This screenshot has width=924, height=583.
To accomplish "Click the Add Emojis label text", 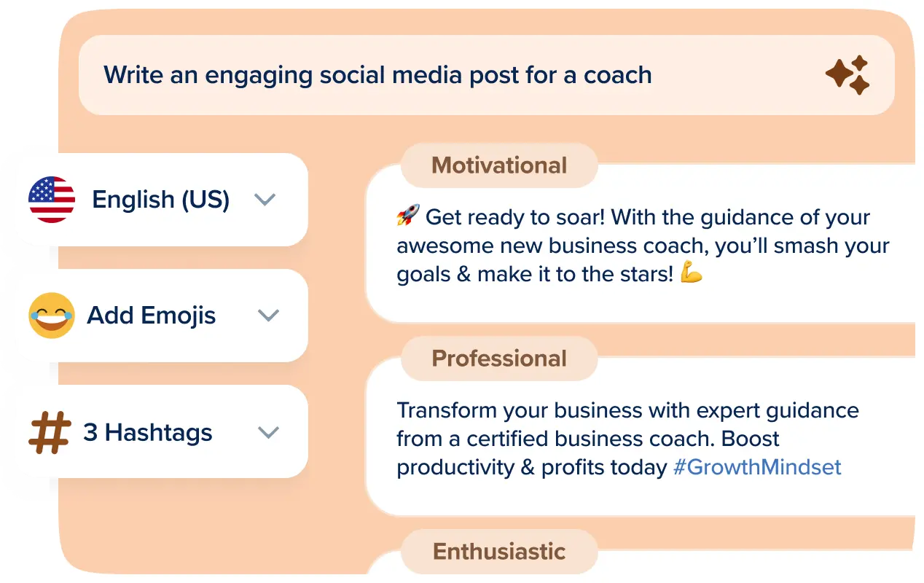I will (152, 316).
